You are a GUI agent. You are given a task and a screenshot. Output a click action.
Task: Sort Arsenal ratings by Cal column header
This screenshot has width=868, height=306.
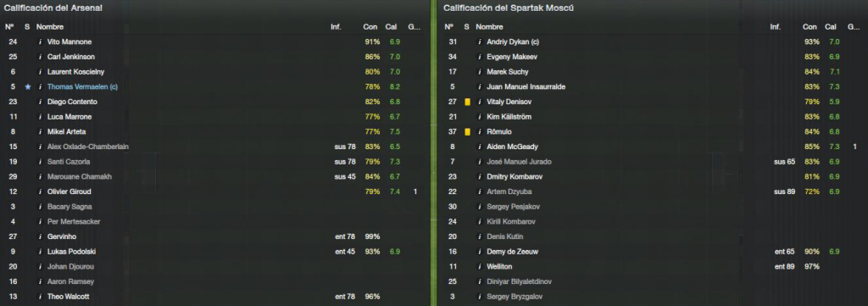click(x=391, y=26)
